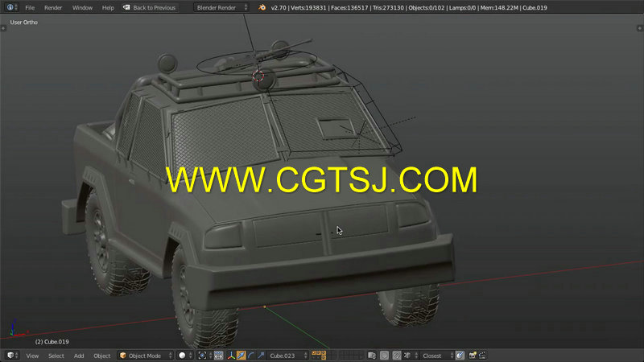This screenshot has height=362, width=644.
Task: Open the viewport shading sphere selector
Action: 185,356
